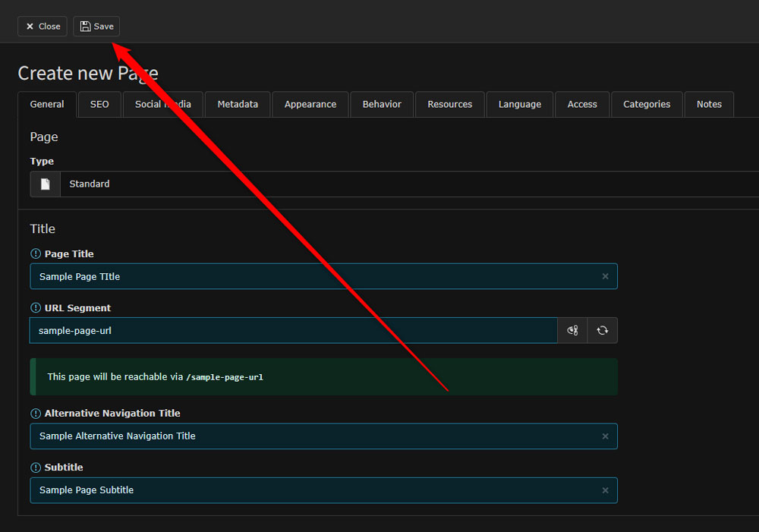759x532 pixels.
Task: Click the Close button in toolbar
Action: click(43, 27)
